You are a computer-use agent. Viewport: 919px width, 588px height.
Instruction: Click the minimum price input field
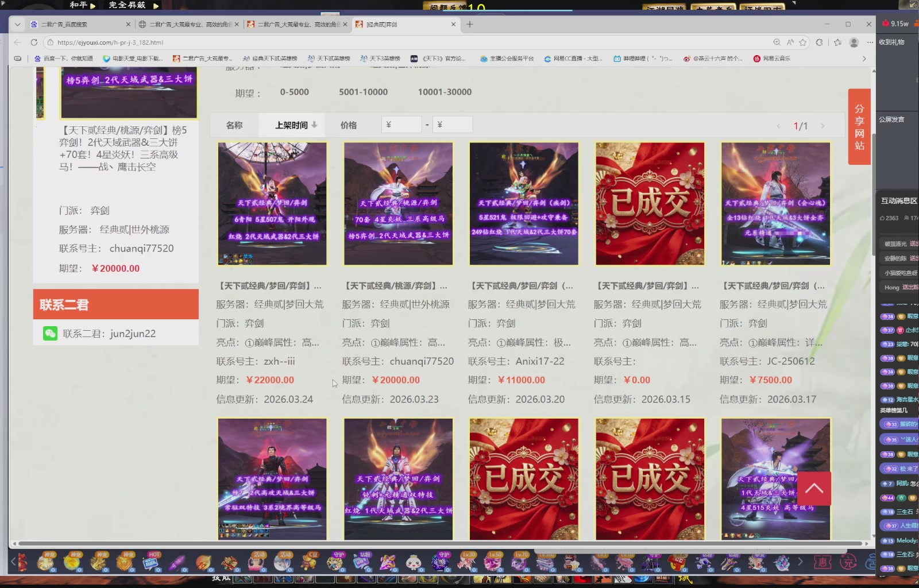coord(401,124)
